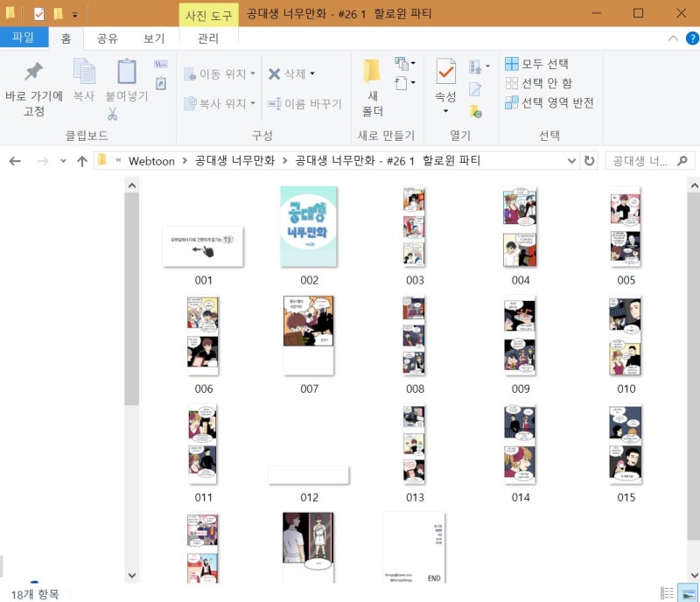The image size is (700, 602).
Task: Switch to large icons view in status bar
Action: pos(688,592)
